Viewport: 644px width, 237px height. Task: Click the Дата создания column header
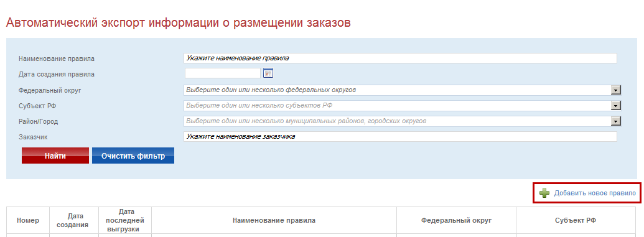point(74,221)
